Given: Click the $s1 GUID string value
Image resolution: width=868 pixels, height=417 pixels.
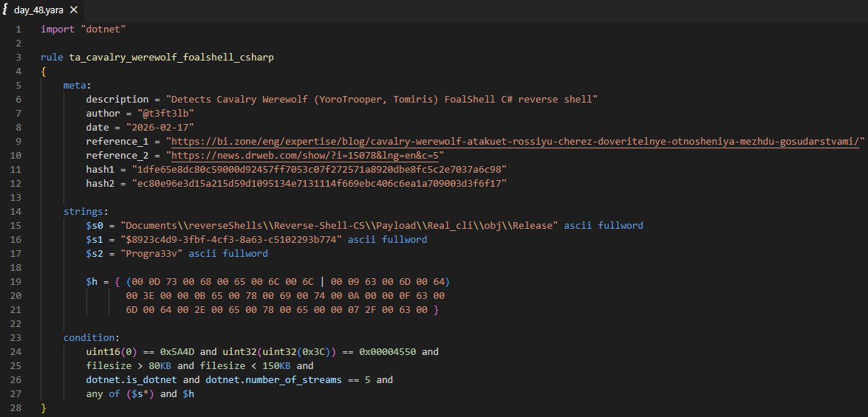Looking at the screenshot, I should [x=231, y=240].
